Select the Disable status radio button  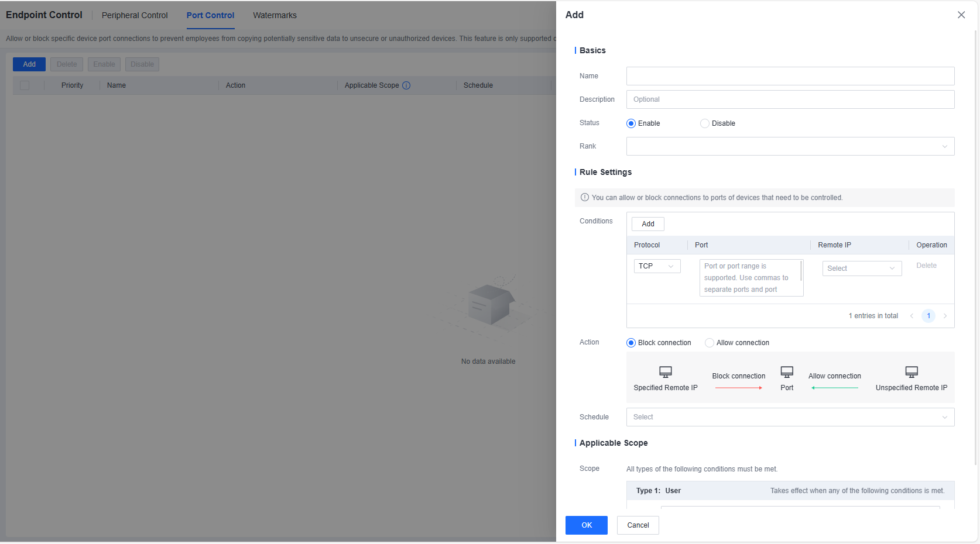705,123
